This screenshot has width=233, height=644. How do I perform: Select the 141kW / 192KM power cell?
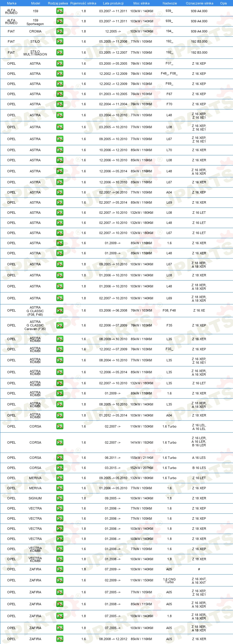coord(142,442)
